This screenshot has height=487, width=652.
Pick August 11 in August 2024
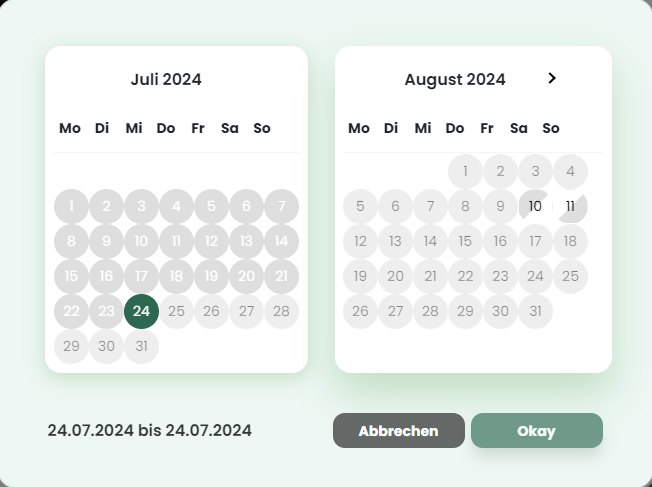(x=570, y=206)
